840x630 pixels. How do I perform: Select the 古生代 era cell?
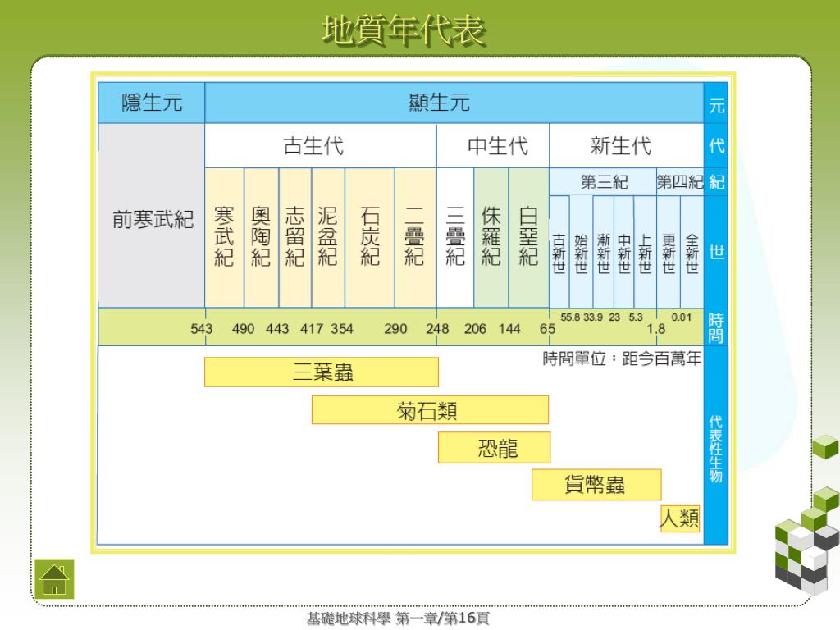(x=320, y=146)
